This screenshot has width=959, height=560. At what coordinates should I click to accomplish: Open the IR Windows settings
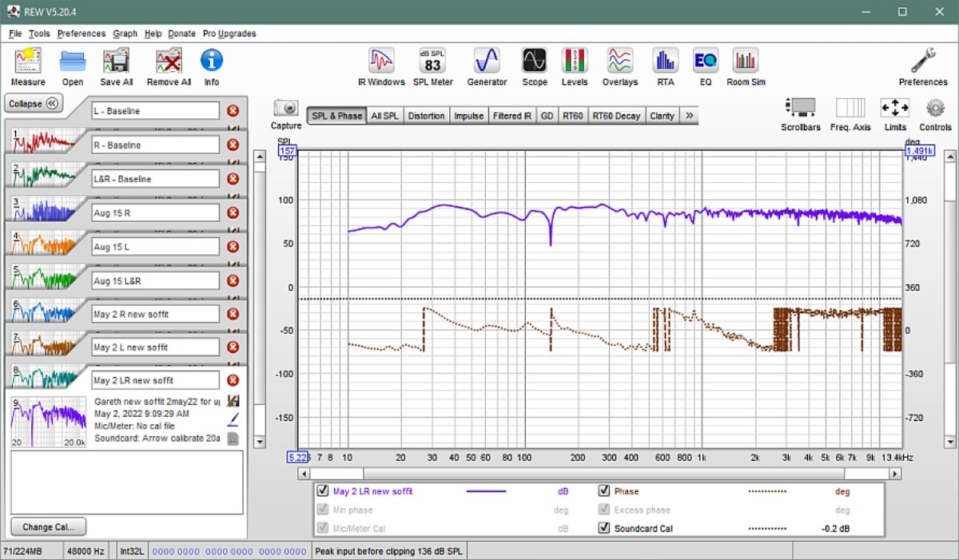click(x=381, y=62)
